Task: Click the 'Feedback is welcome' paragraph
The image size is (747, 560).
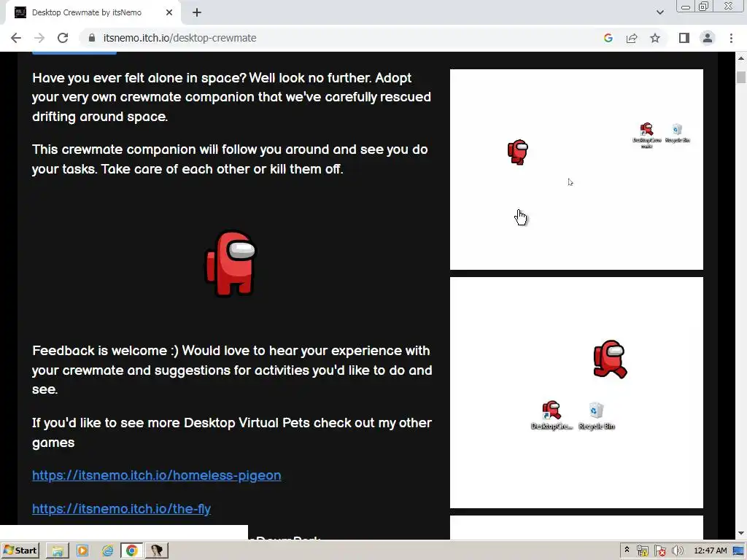Action: tap(232, 370)
